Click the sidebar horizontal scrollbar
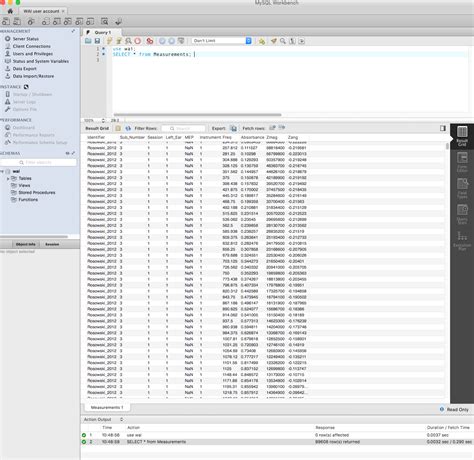Screen dimensions: 474x460 click(34, 237)
